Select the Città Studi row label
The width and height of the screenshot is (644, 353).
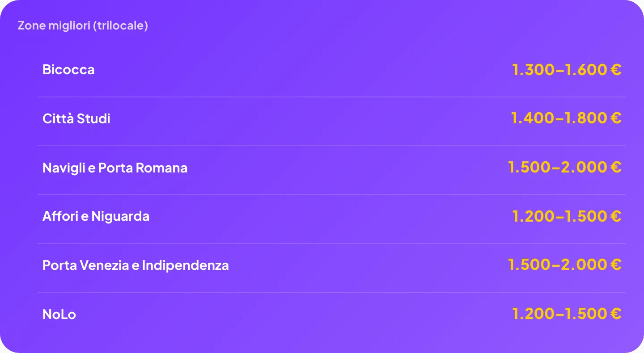(76, 119)
